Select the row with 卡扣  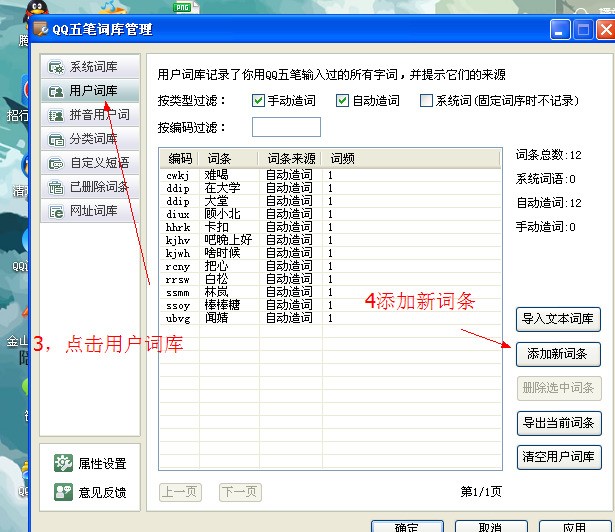click(x=330, y=227)
